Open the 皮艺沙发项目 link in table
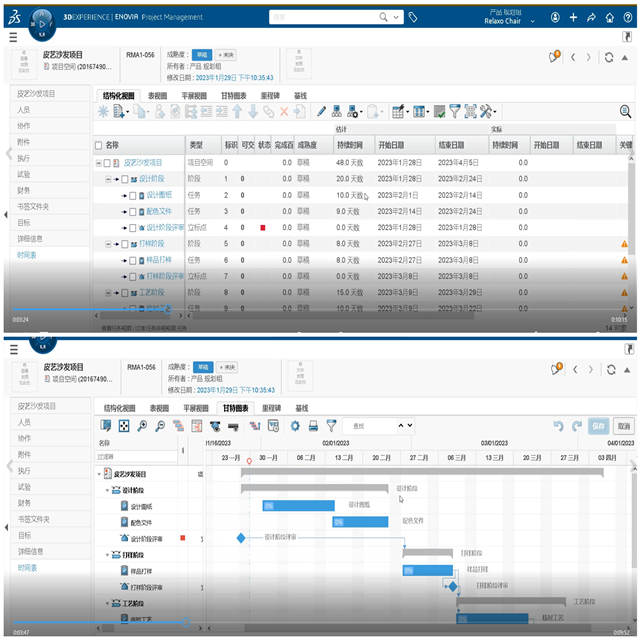Screen dimensions: 640x640 [x=143, y=163]
